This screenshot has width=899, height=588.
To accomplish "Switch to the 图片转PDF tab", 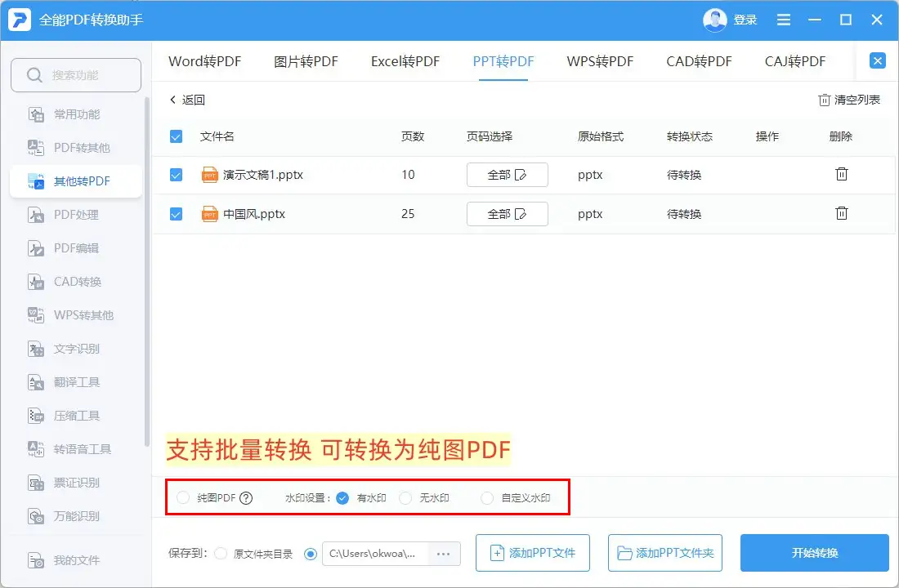I will (306, 61).
